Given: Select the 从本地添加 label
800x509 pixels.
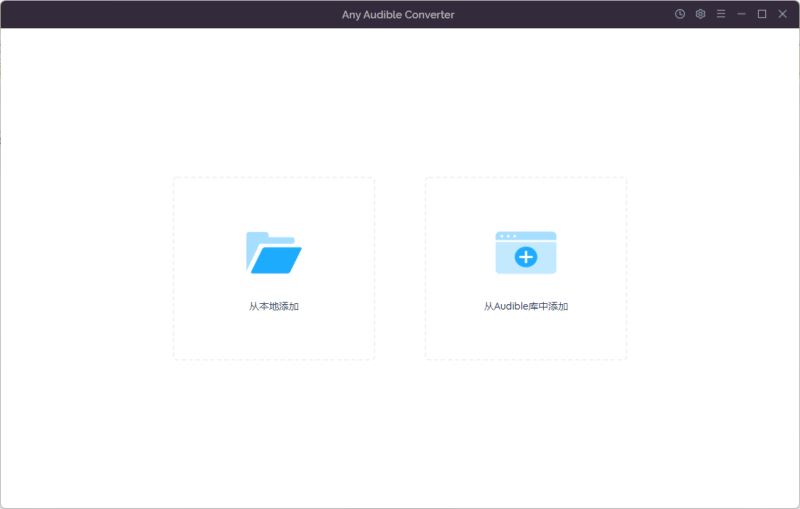Looking at the screenshot, I should click(274, 306).
